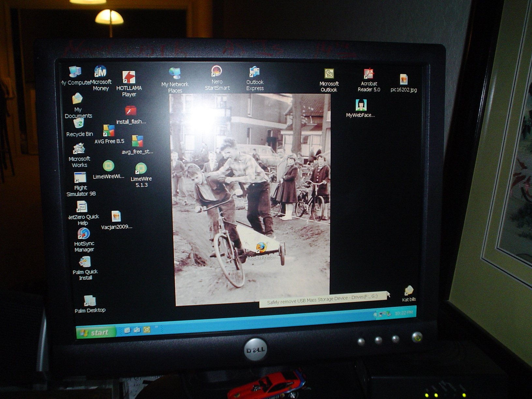Launch Microsoft Money from the desktop
Image resolution: width=532 pixels, height=399 pixels.
[100, 78]
